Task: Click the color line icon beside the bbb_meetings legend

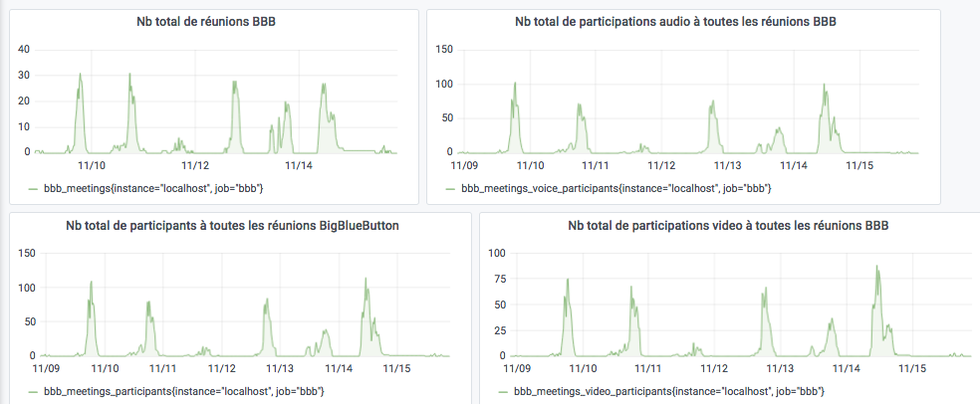Action: [32, 188]
